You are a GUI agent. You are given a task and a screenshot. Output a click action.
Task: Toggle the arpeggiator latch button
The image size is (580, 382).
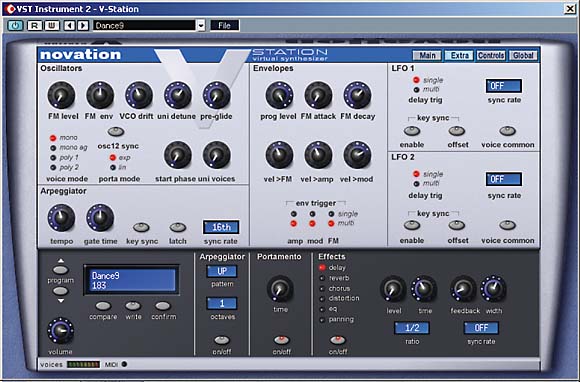tap(178, 227)
